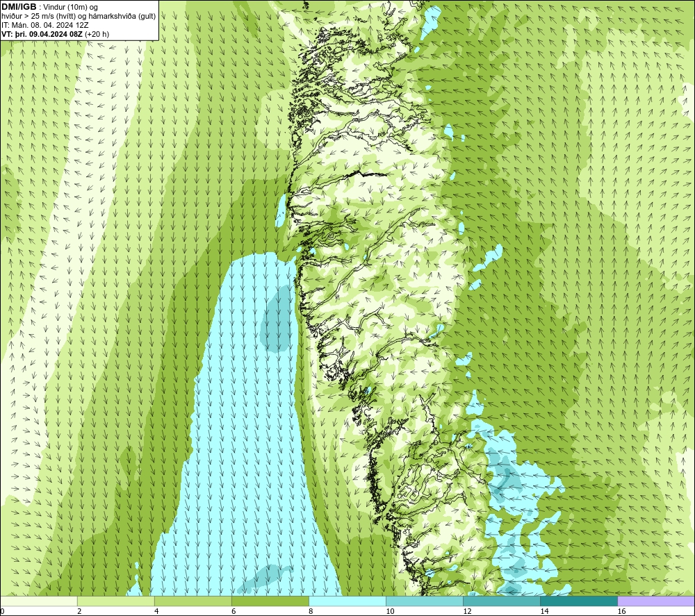The height and width of the screenshot is (616, 695).
Task: Click the scale label '4'
Action: [156, 612]
